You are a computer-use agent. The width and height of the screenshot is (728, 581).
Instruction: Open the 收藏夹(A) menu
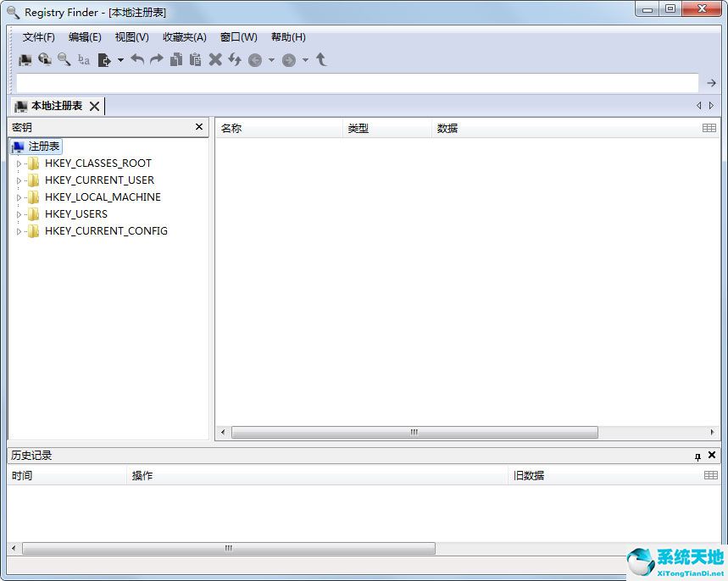point(184,37)
